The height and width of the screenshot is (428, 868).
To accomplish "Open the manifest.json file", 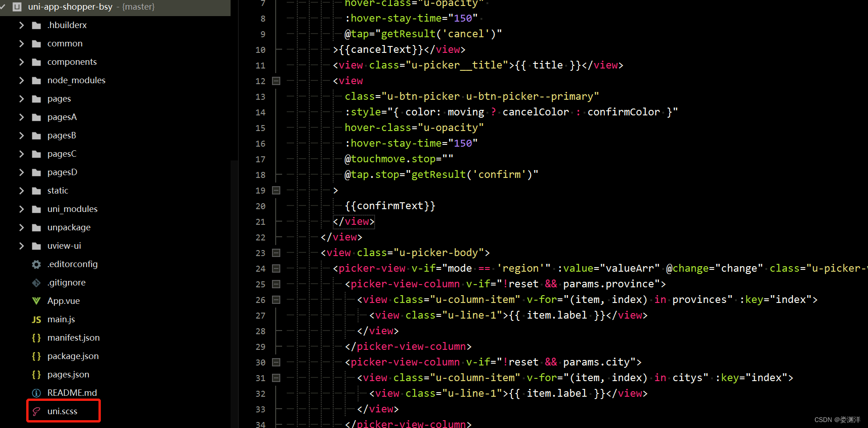I will tap(74, 338).
